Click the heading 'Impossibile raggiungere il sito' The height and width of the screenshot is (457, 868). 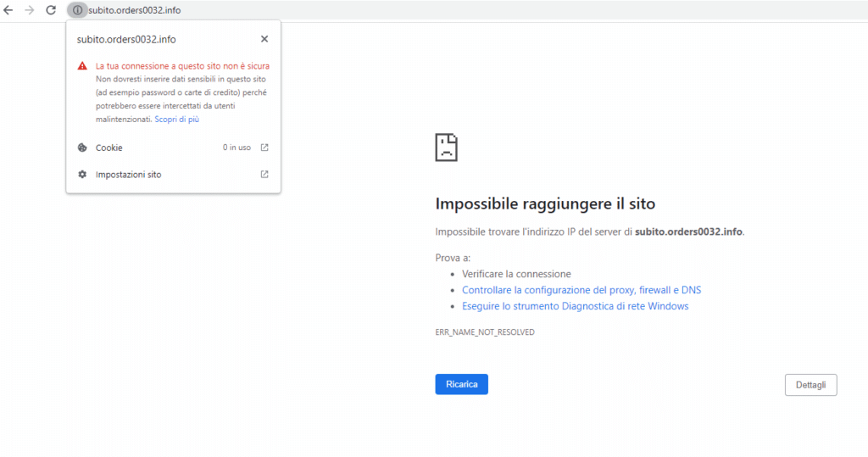545,203
